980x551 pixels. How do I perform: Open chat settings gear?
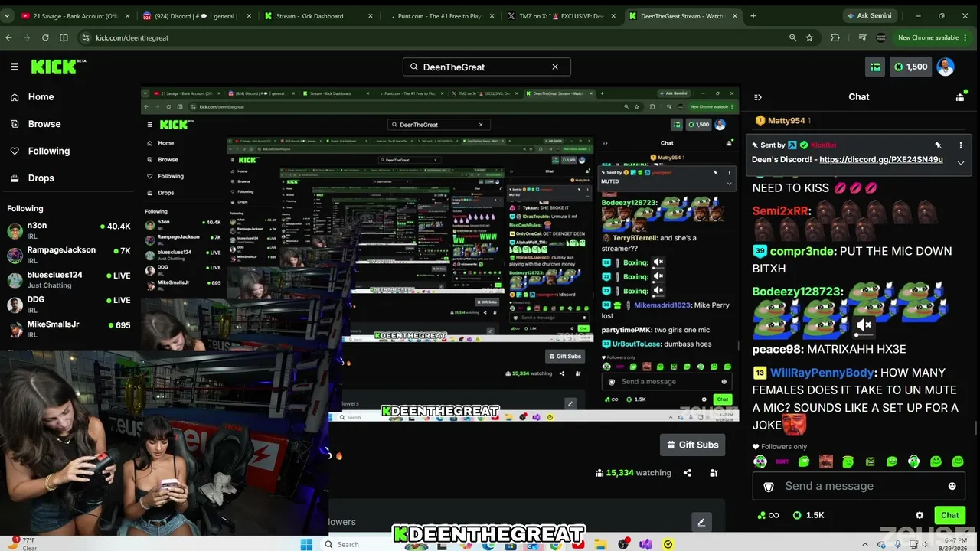[x=920, y=516]
